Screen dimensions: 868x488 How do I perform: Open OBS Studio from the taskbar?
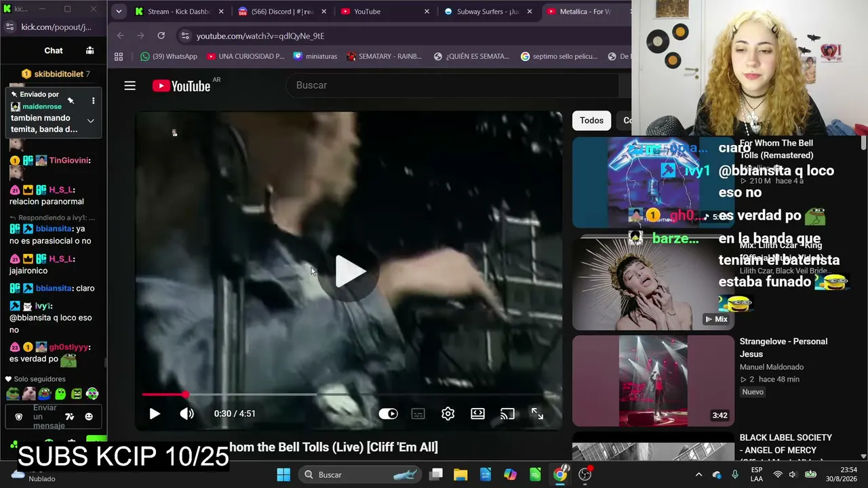click(585, 474)
